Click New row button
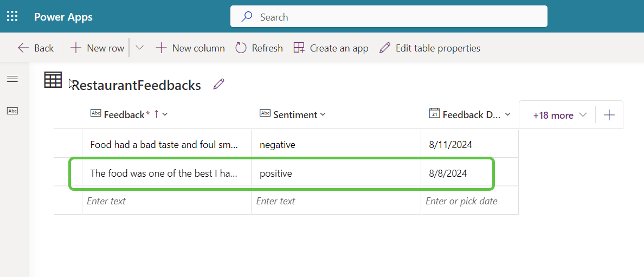Image resolution: width=644 pixels, height=277 pixels. tap(98, 48)
